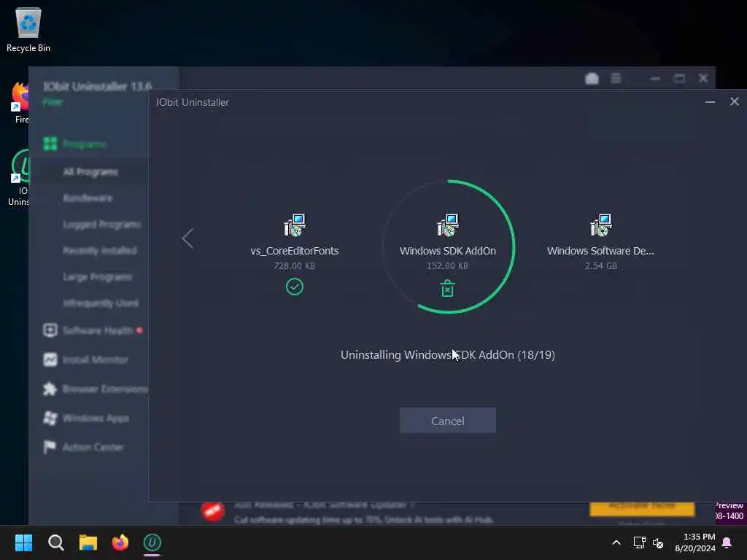Image resolution: width=747 pixels, height=560 pixels.
Task: Open Browser Extensions in background sidebar
Action: [105, 389]
